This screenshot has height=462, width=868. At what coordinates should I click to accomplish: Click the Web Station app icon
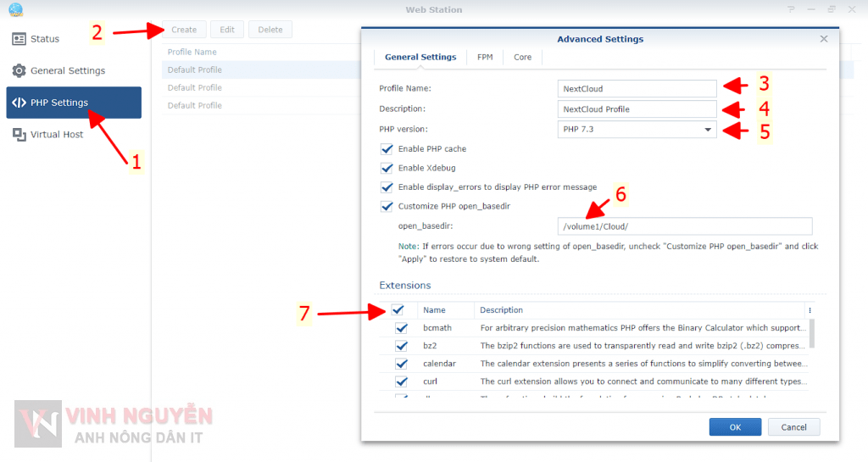pos(15,10)
